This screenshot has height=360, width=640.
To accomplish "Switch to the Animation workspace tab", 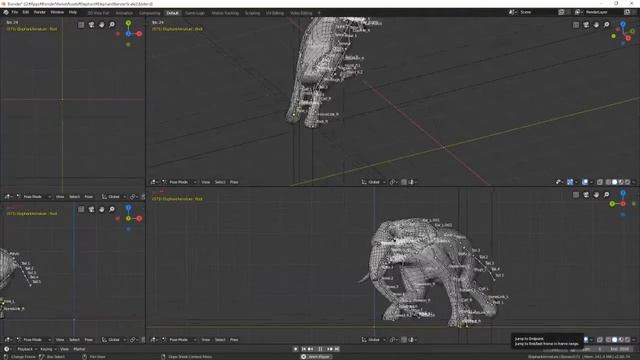I will point(124,13).
